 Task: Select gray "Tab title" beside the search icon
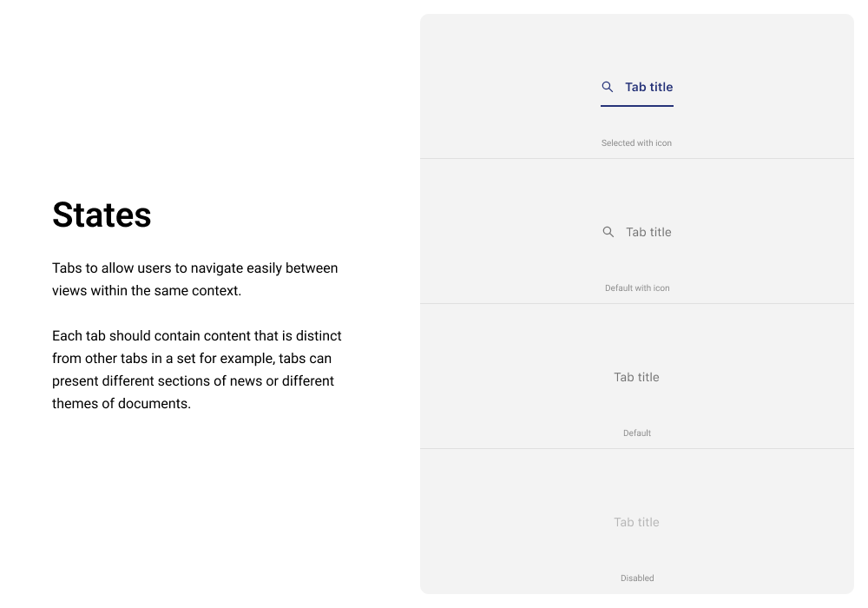pyautogui.click(x=648, y=232)
